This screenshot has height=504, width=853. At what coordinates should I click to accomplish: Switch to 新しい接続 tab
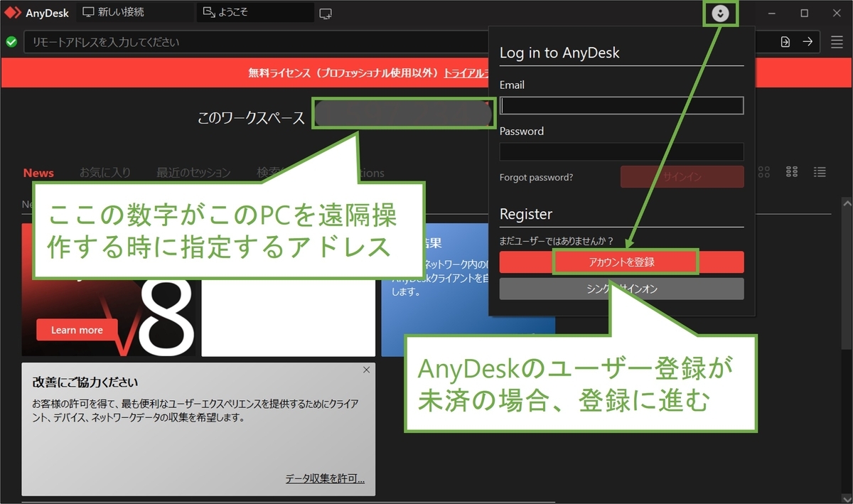click(x=134, y=13)
